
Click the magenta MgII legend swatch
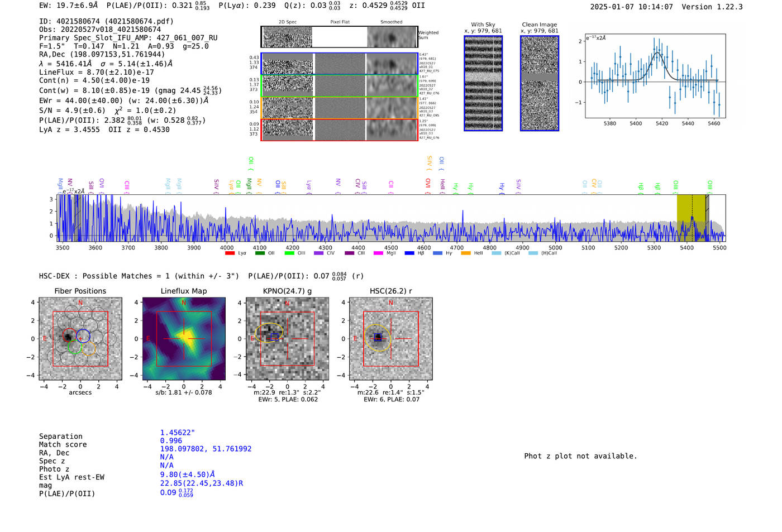378,253
